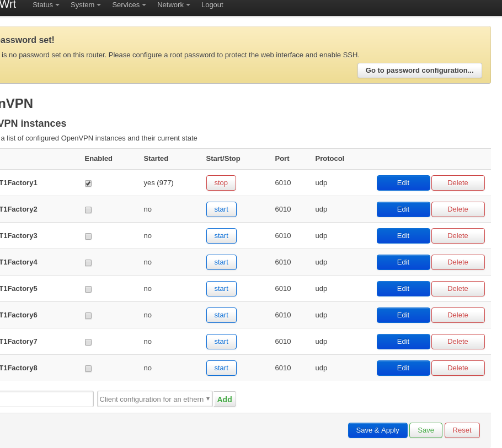Click the green Save button
This screenshot has height=448, width=502.
click(x=426, y=430)
